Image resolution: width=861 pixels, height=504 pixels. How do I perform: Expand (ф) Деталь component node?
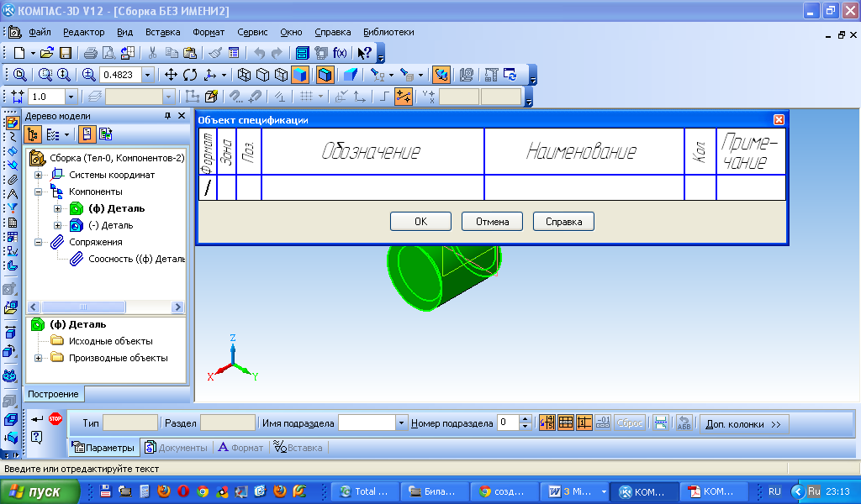point(57,209)
